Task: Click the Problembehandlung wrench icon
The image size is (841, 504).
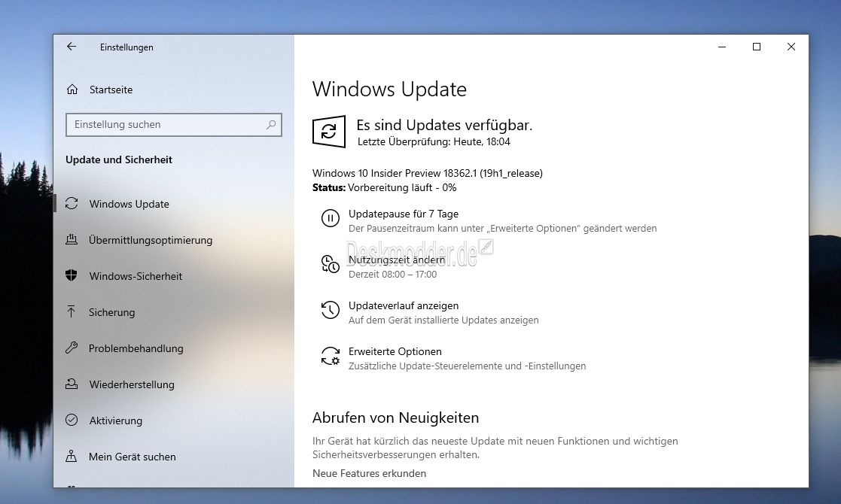Action: pos(72,348)
